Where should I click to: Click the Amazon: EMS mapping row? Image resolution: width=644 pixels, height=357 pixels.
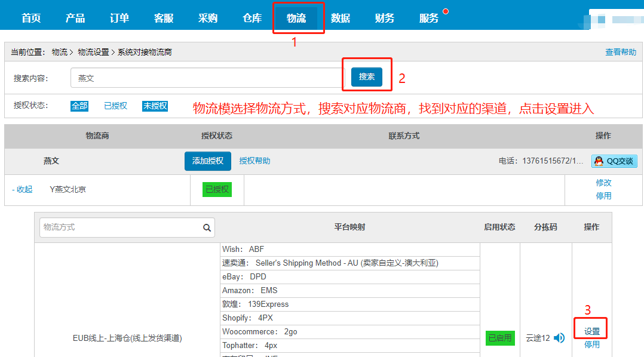click(x=350, y=291)
